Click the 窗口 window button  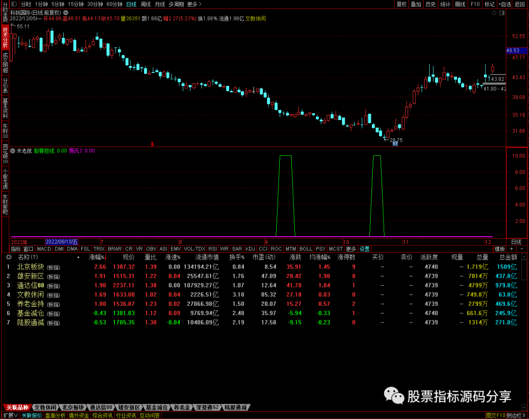tap(28, 249)
